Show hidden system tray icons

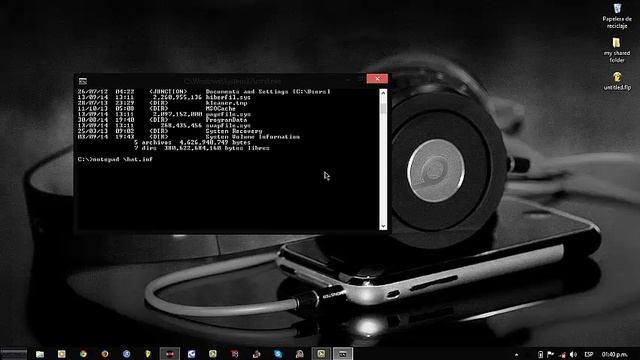[x=516, y=354]
